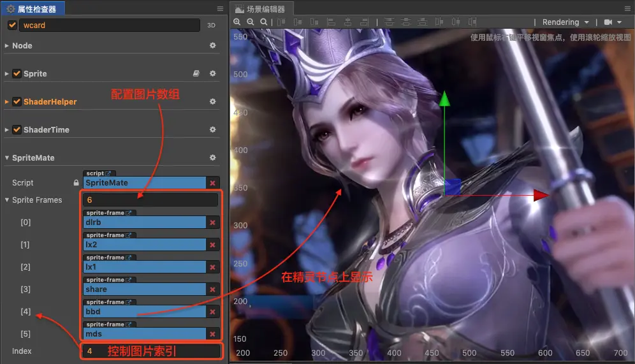Distribute nodes by vertical centers
This screenshot has width=635, height=364.
[x=405, y=22]
